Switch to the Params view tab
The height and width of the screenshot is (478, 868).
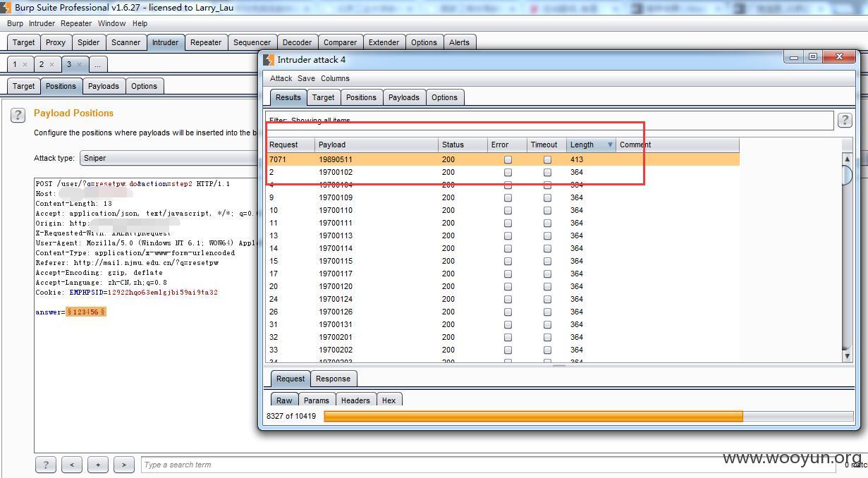click(x=317, y=400)
